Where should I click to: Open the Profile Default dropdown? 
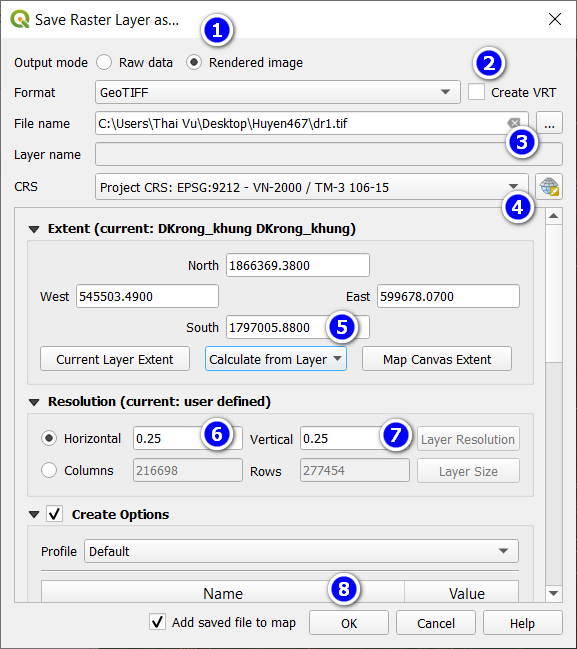pyautogui.click(x=301, y=551)
